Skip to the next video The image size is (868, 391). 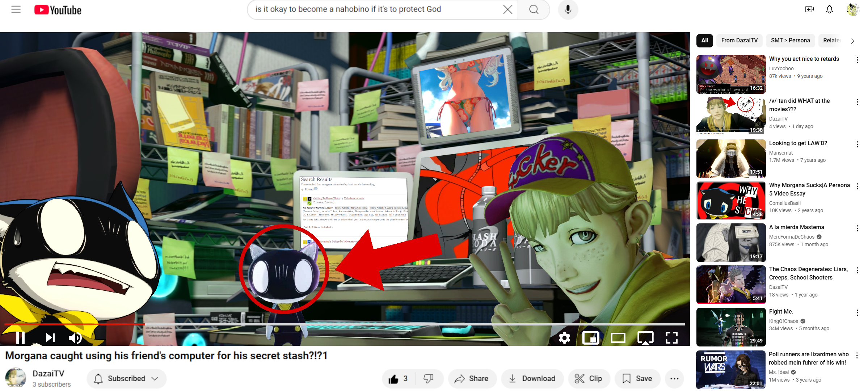[x=50, y=338]
